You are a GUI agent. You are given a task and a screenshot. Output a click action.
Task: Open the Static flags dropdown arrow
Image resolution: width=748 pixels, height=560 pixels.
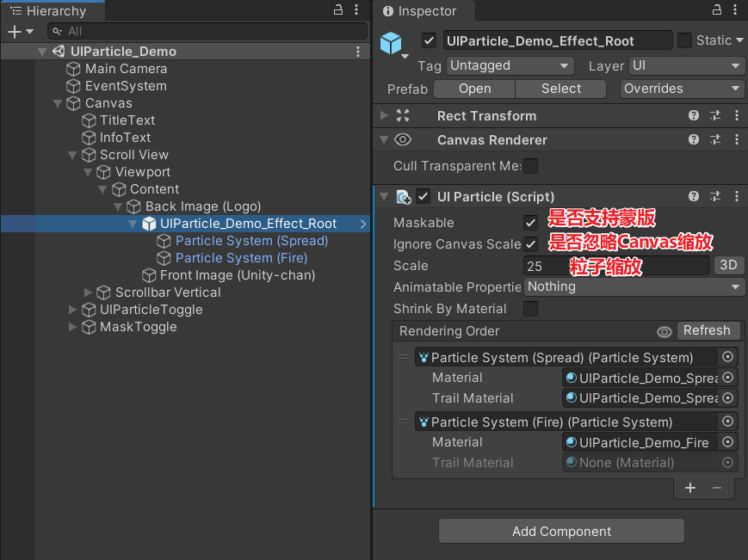739,40
